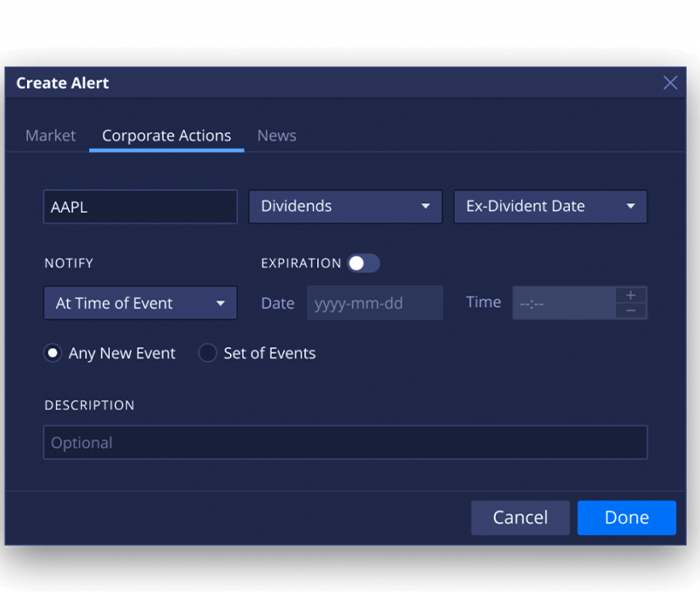
Task: Decrease time with the minus stepper
Action: pyautogui.click(x=630, y=311)
